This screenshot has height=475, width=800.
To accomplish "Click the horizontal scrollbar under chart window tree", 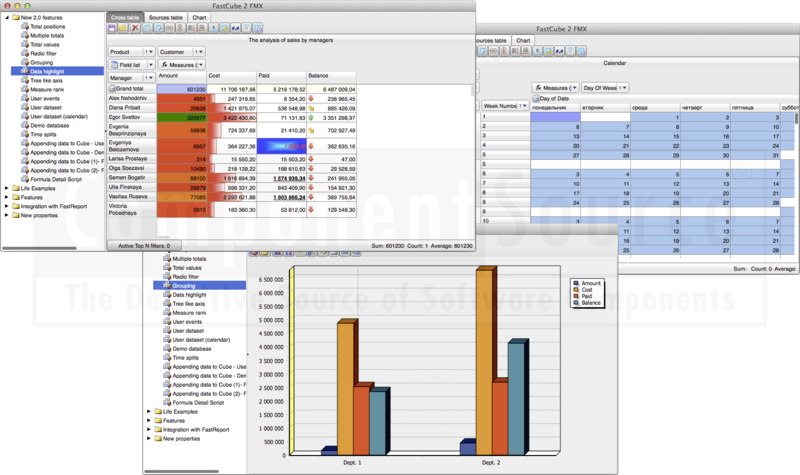I will coord(182,471).
